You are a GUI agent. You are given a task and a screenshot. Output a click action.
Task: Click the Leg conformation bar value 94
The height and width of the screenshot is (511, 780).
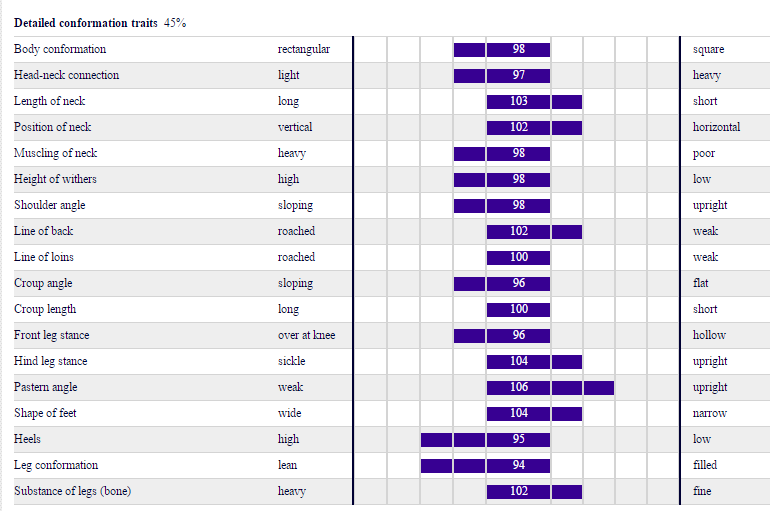tap(486, 465)
